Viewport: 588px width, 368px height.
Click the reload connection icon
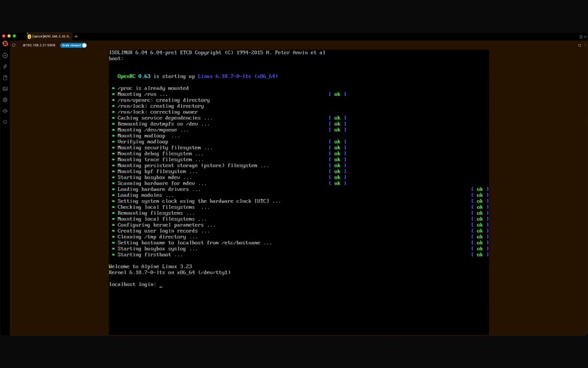(14, 45)
